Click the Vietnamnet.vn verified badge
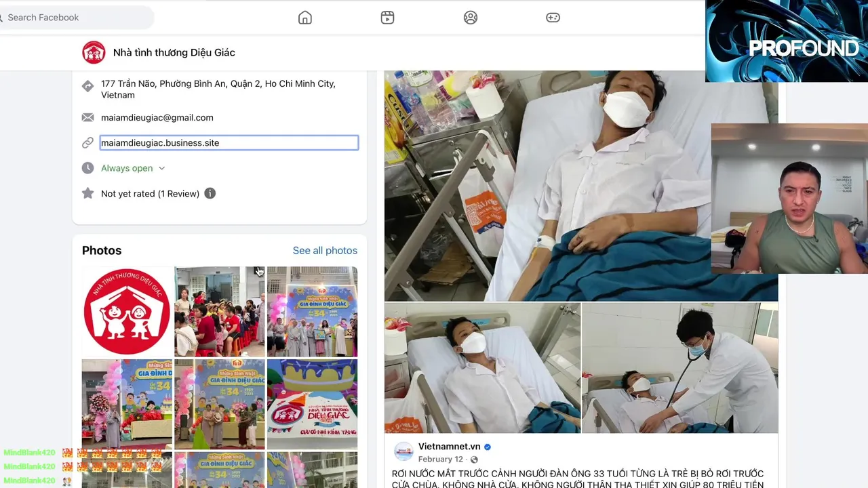Image resolution: width=868 pixels, height=488 pixels. click(488, 447)
